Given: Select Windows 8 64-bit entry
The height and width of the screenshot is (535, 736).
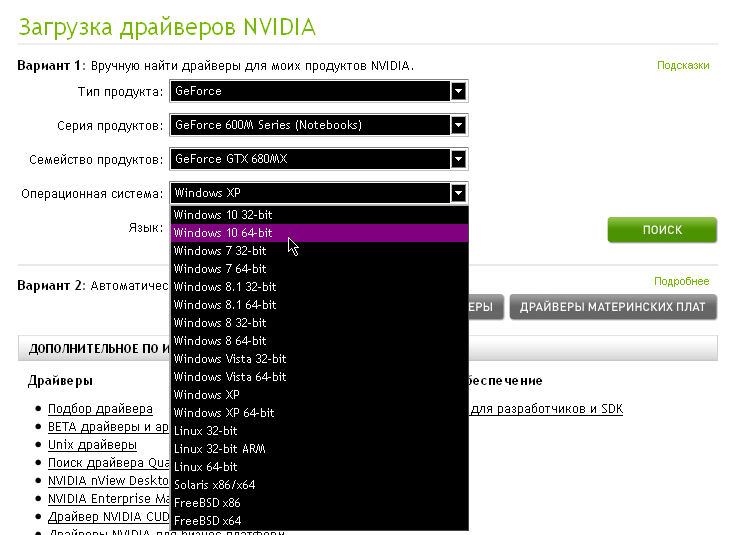Looking at the screenshot, I should (x=319, y=341).
